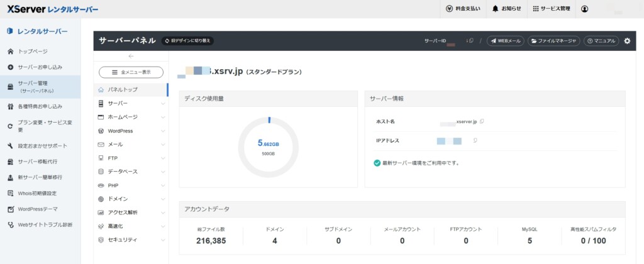Screen dimensions: 644x264
Task: Click the stethoscope icon beside Webサイトトラブル診断
Action: (11, 225)
